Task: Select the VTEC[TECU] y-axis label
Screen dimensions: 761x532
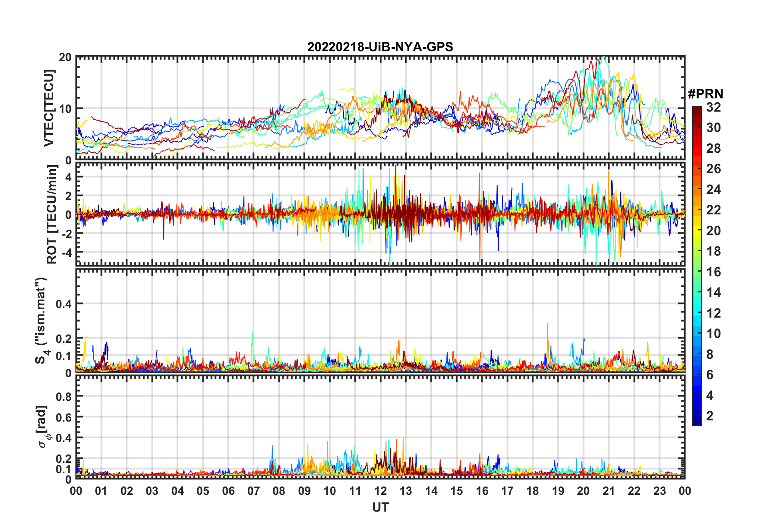Action: click(x=49, y=108)
